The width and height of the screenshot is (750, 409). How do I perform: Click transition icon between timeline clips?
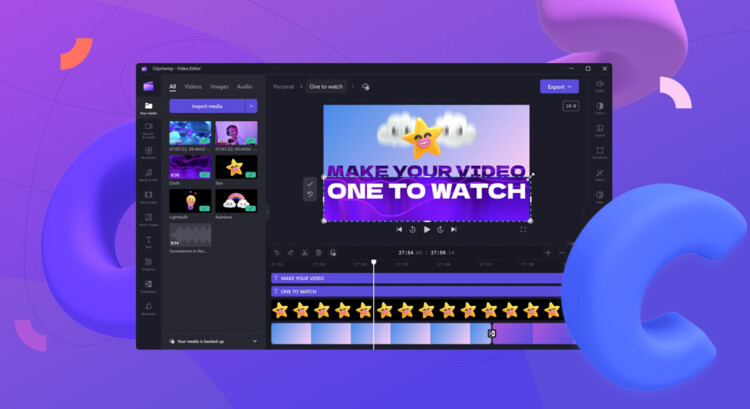491,333
